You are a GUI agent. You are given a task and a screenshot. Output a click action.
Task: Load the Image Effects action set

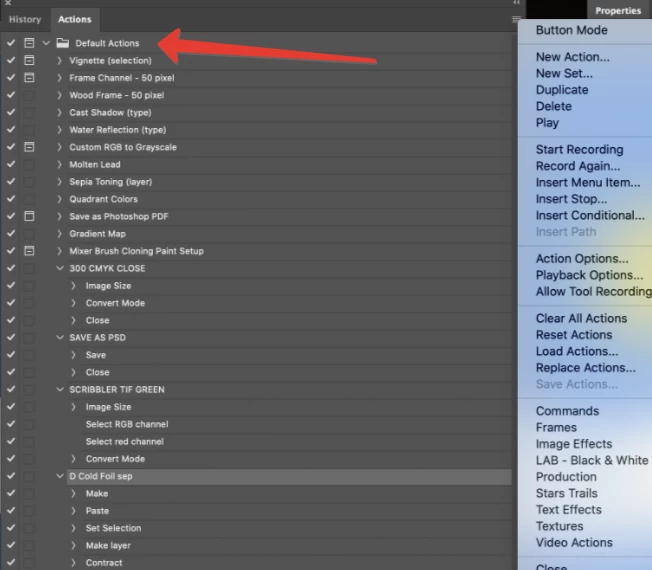[x=574, y=444]
